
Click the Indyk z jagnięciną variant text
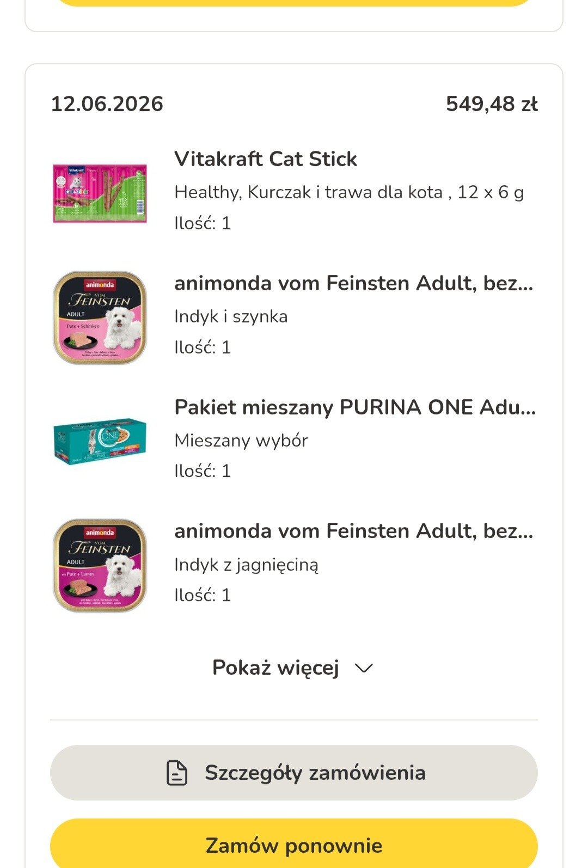(x=246, y=565)
